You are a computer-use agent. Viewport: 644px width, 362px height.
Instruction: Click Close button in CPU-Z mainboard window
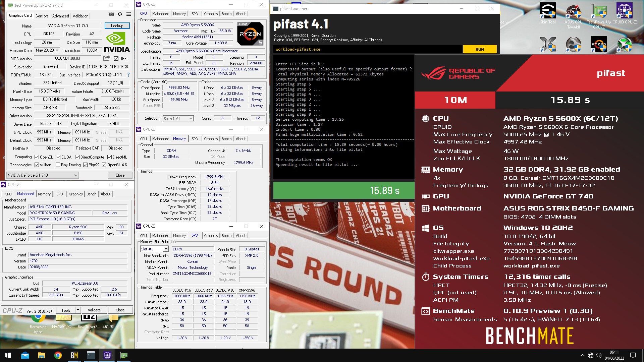pyautogui.click(x=120, y=310)
